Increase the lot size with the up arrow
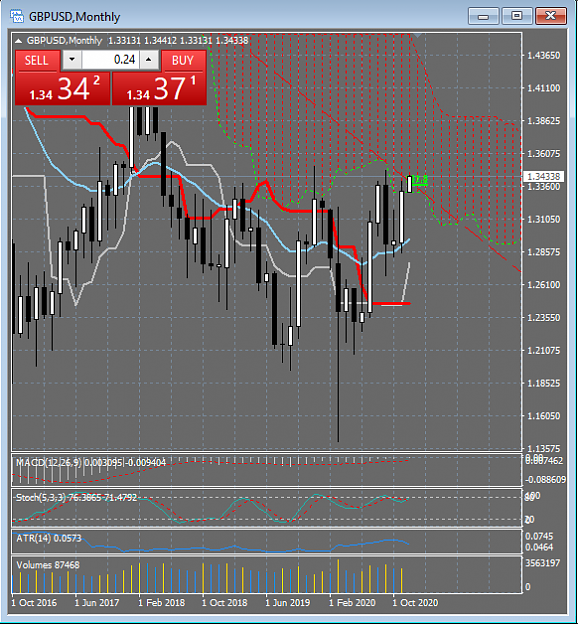578x625 pixels. pyautogui.click(x=149, y=60)
